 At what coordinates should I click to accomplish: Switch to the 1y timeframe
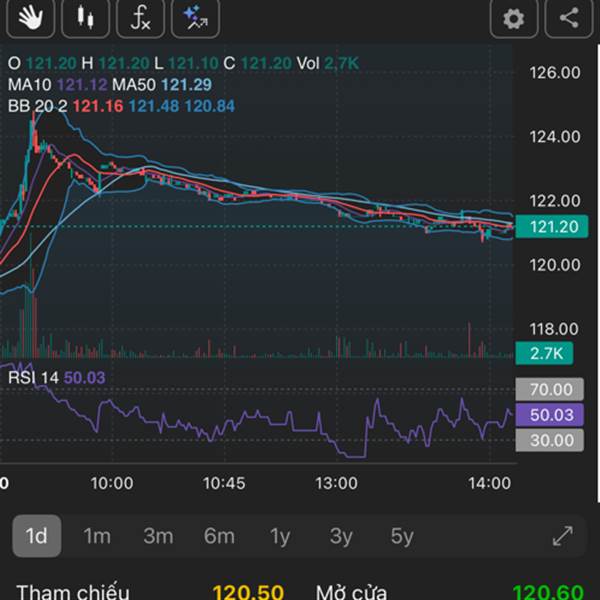point(280,536)
